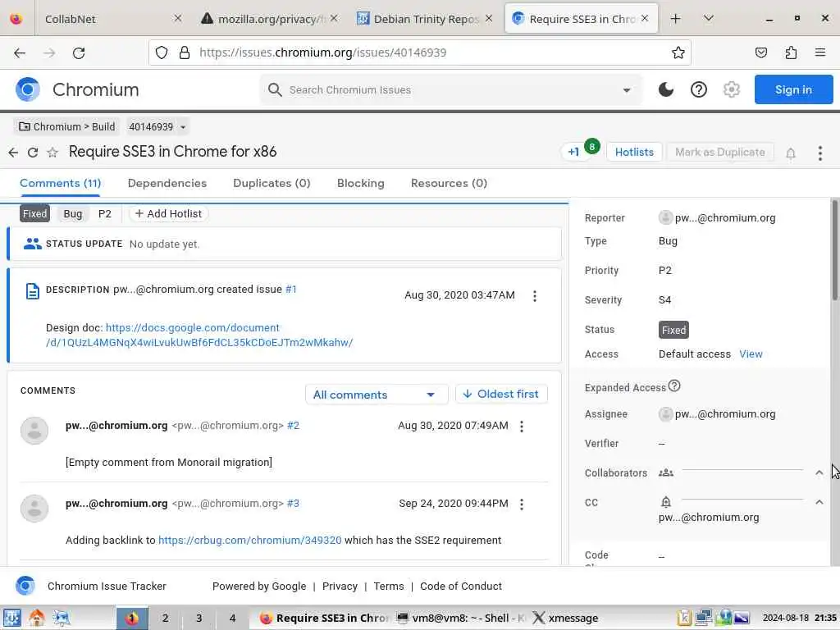
Task: Open the Resources (0) tab
Action: coord(449,183)
